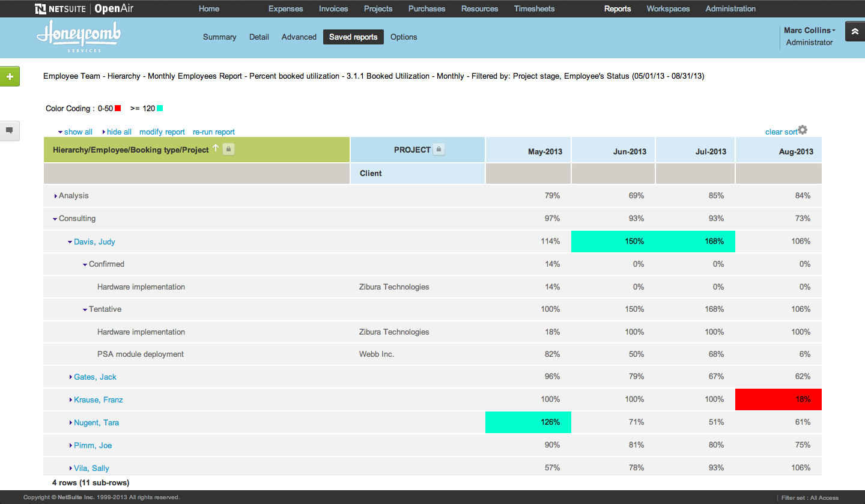
Task: Click the gear icon next to clear sort
Action: coord(803,129)
